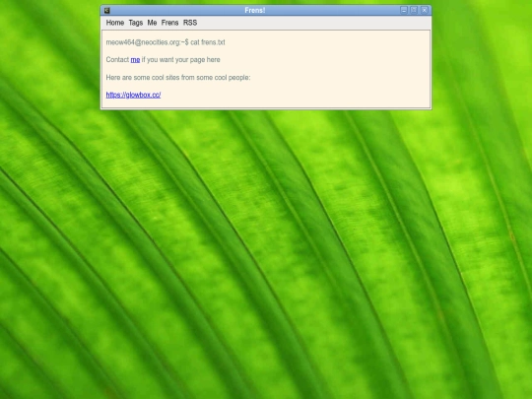Viewport: 532px width, 399px height.
Task: Click the 'me' contact link
Action: [135, 60]
